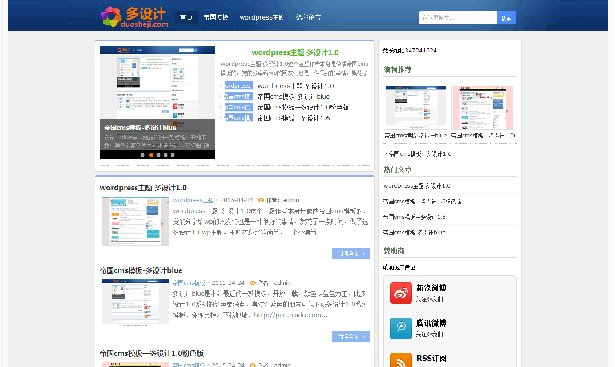
Task: Click the orange author icon in 帝国cms模板-多设计blue post
Action: coord(253,283)
